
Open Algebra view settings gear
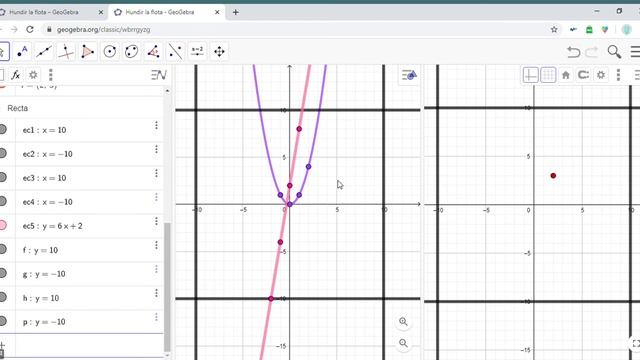click(x=33, y=75)
